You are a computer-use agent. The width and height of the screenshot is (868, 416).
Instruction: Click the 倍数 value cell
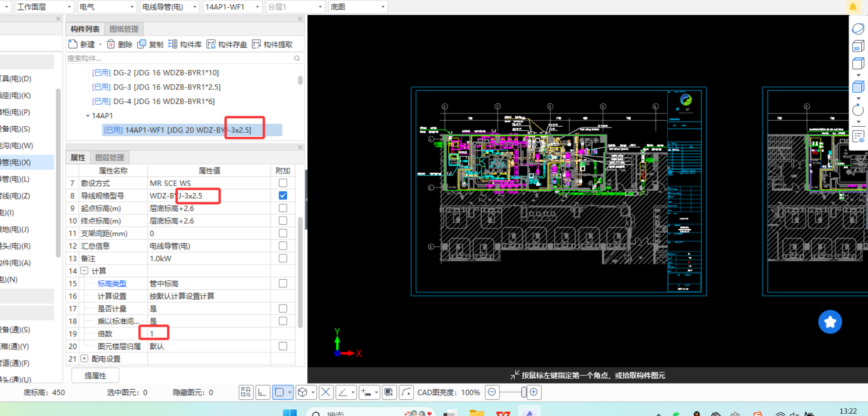(x=209, y=334)
